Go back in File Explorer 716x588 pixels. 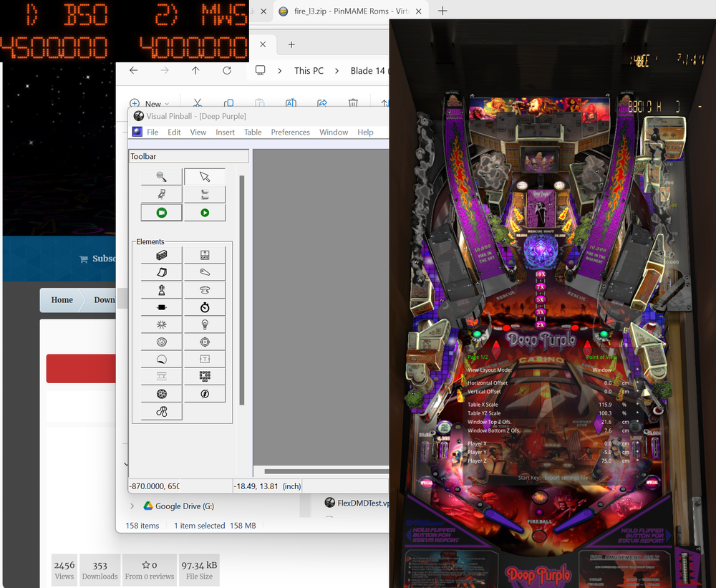pos(133,70)
